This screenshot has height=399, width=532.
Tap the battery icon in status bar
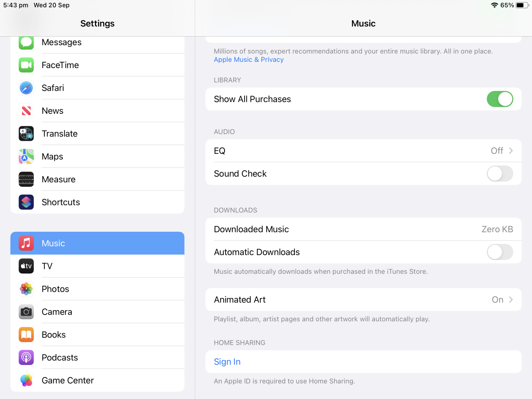click(522, 5)
